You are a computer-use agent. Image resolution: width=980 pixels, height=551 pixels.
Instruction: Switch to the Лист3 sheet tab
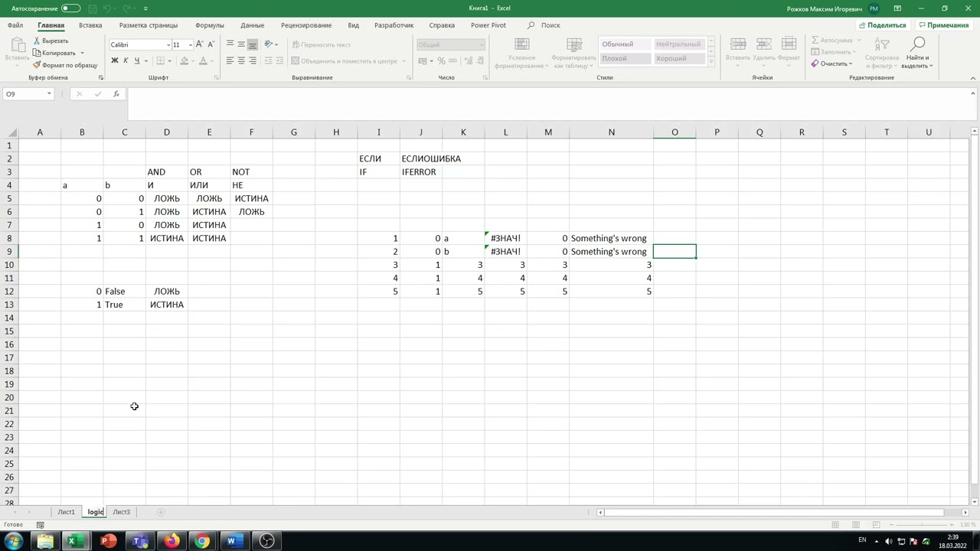point(121,512)
